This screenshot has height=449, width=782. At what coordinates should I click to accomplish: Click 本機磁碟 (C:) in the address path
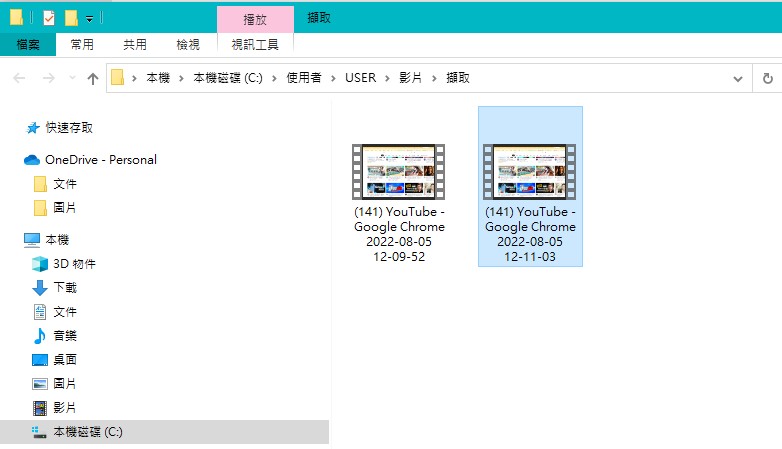(228, 78)
